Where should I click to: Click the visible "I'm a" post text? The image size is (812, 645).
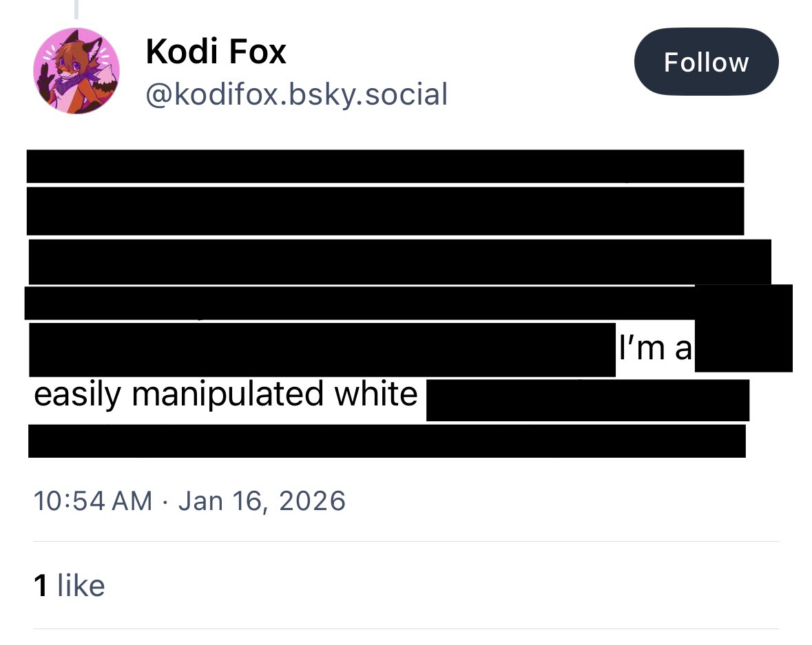pyautogui.click(x=654, y=348)
